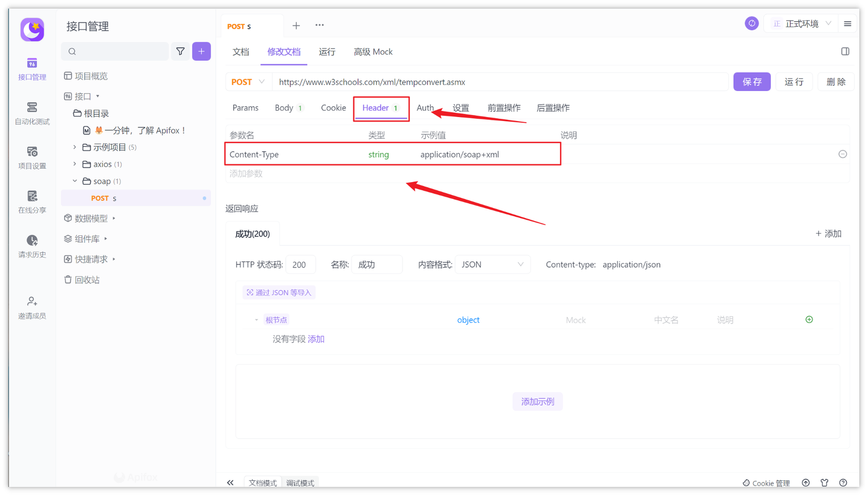Open the POST method dropdown

click(x=248, y=82)
